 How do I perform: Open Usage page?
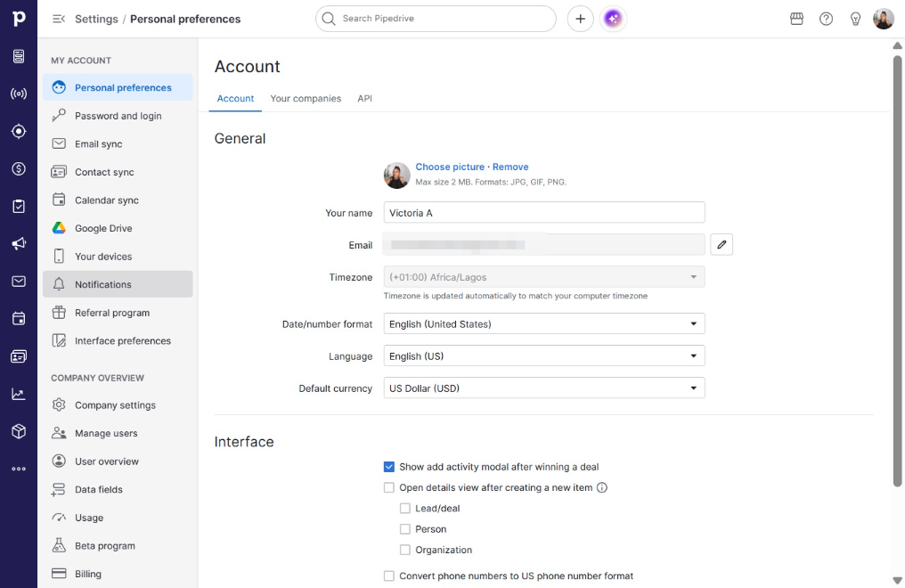click(118, 518)
